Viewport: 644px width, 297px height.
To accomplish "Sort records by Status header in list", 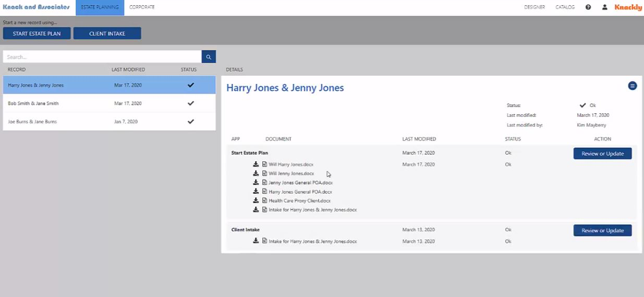I will (189, 69).
